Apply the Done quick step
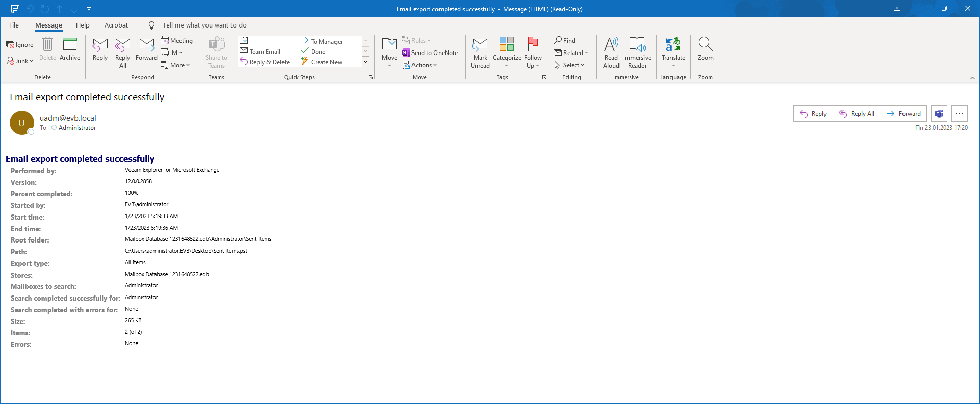Screen dimensions: 980x404 [x=314, y=51]
